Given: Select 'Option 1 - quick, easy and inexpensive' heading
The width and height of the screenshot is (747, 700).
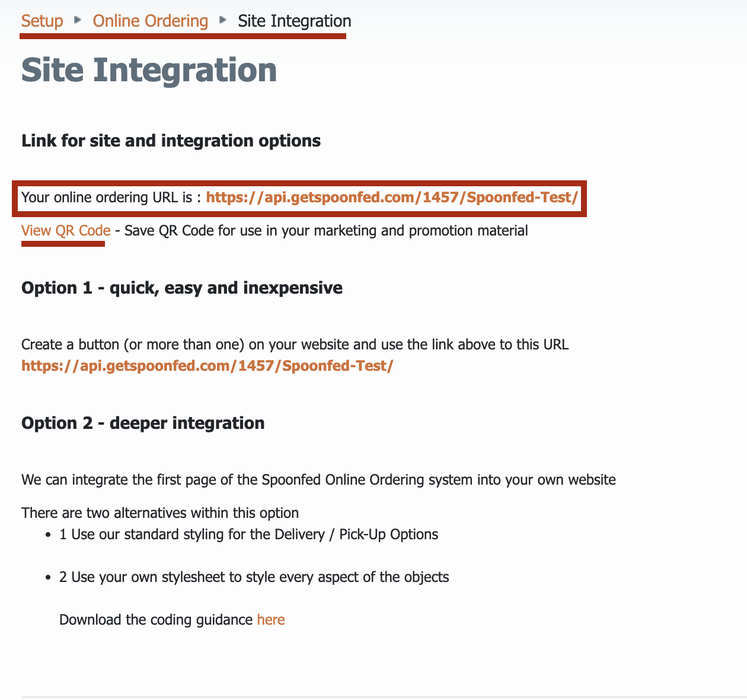Looking at the screenshot, I should pyautogui.click(x=182, y=288).
